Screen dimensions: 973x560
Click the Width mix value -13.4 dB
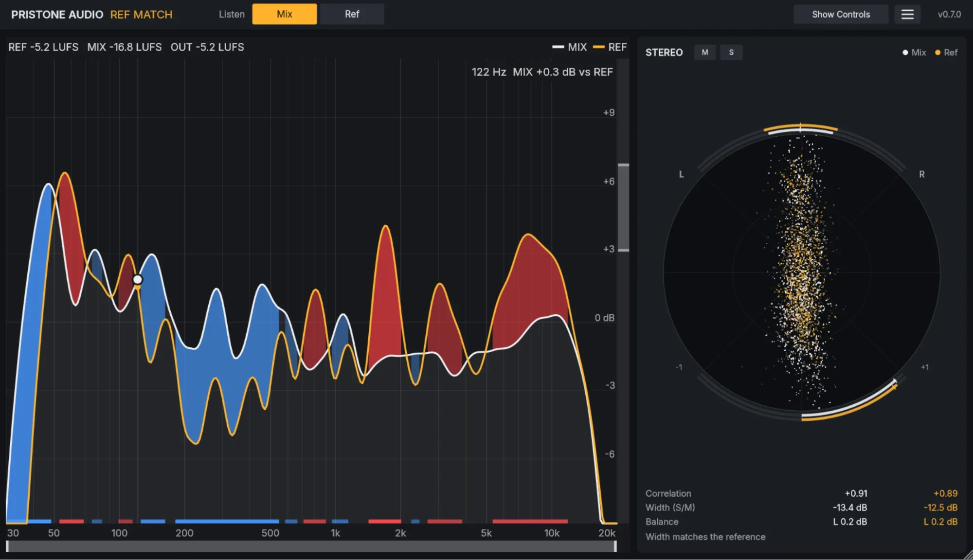tap(849, 507)
